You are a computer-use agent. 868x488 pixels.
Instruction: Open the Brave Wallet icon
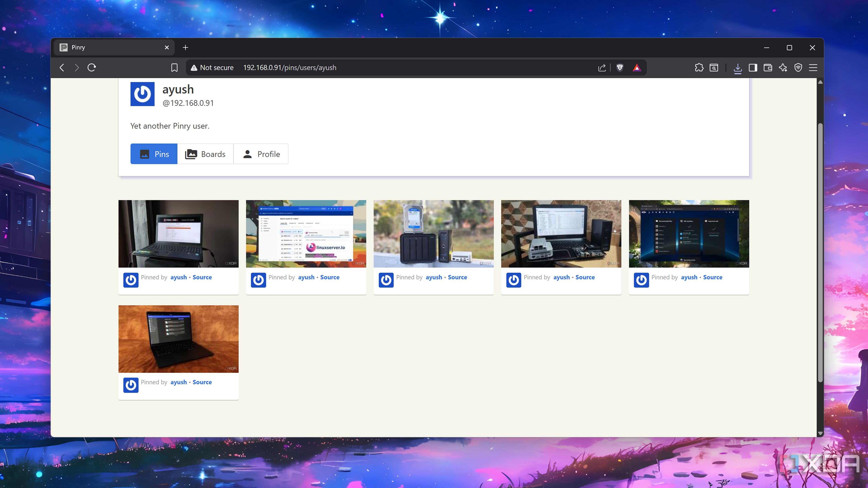click(768, 68)
